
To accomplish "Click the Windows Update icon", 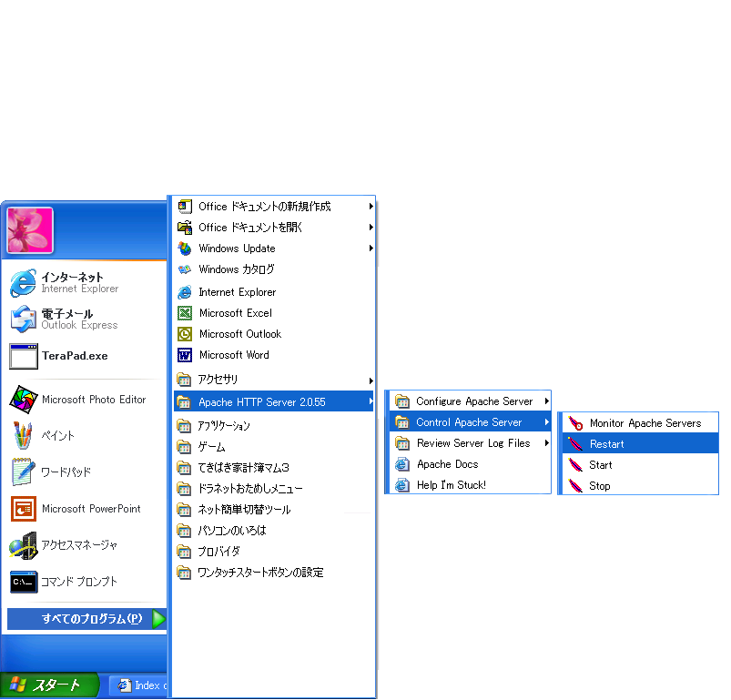I will click(x=185, y=249).
